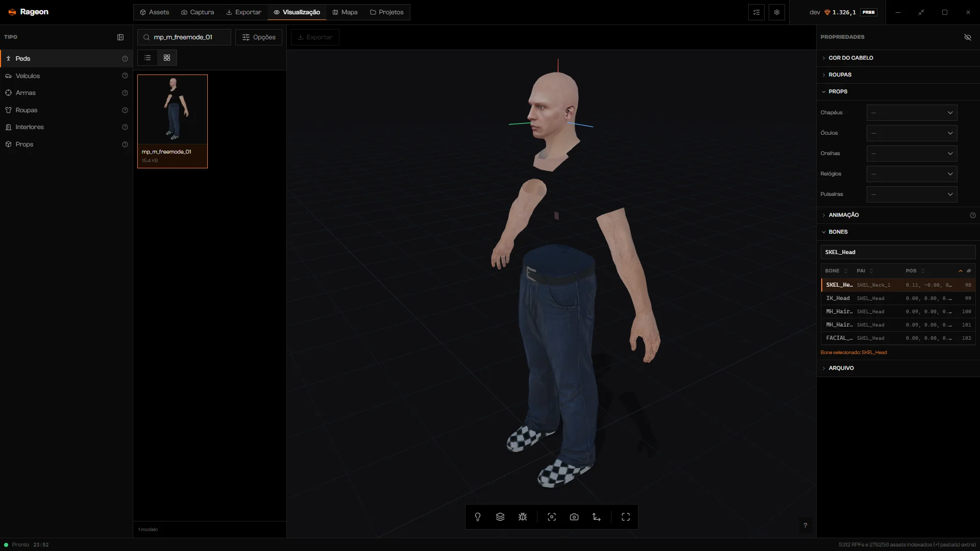Open the task checklist icon in top bar
Image resolution: width=980 pixels, height=551 pixels.
(756, 12)
